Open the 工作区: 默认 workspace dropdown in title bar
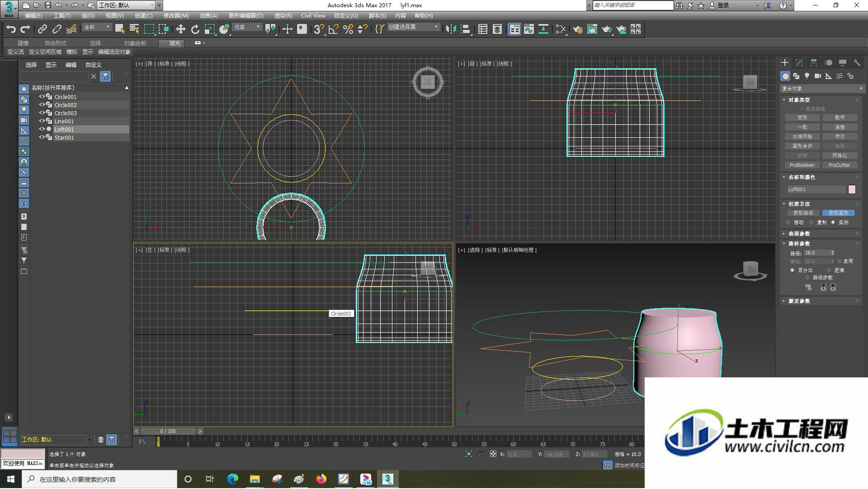Screen dimensions: 868x489 pos(126,5)
